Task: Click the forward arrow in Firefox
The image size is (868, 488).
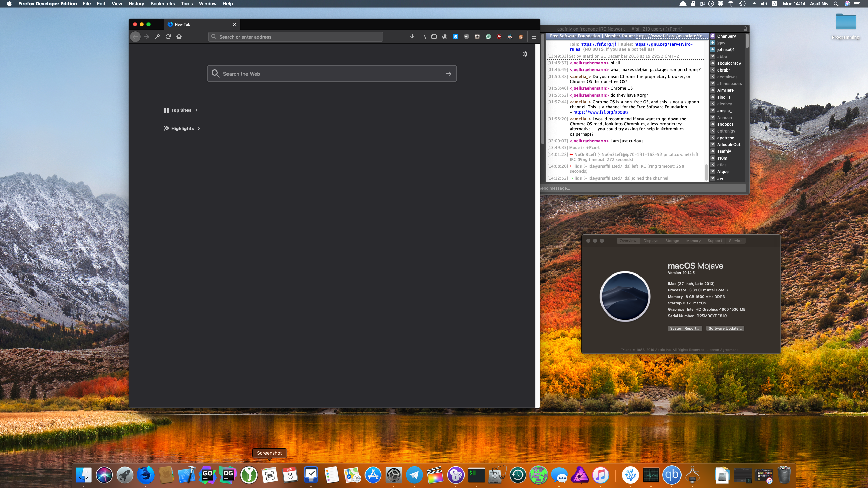Action: click(146, 37)
